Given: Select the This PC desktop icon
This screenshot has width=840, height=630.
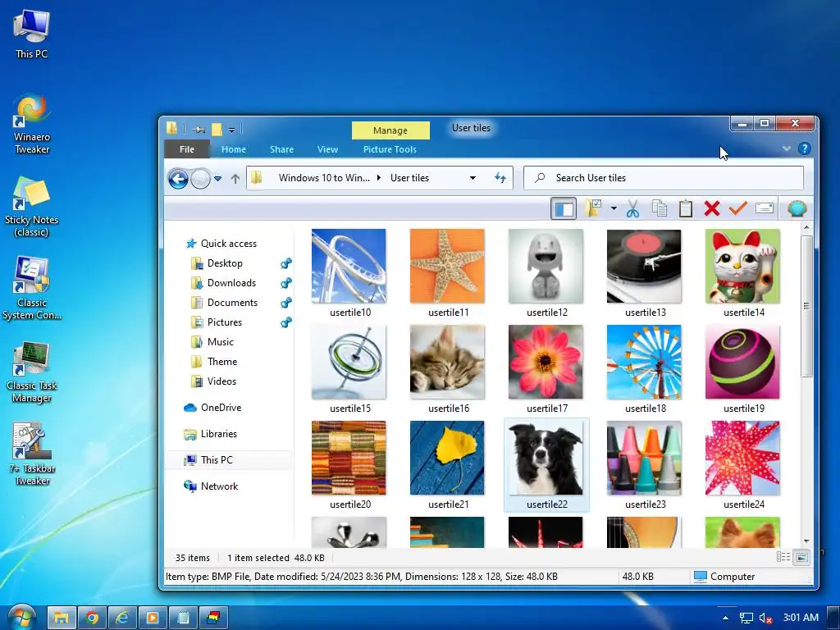Looking at the screenshot, I should (x=32, y=34).
